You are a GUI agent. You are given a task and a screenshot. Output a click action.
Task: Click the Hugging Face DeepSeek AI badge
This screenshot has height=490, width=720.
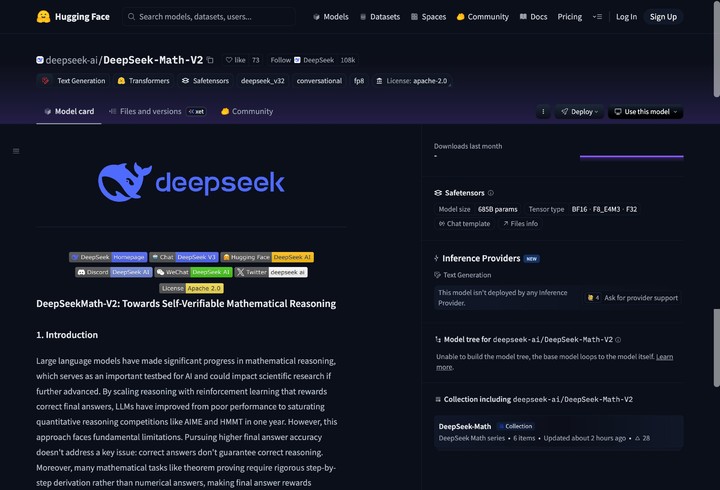click(267, 257)
